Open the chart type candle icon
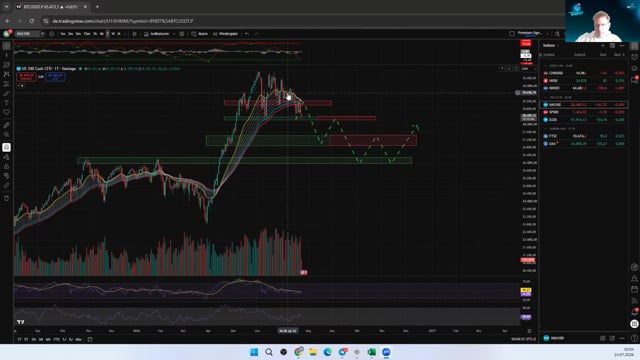640x360 pixels. pyautogui.click(x=135, y=34)
